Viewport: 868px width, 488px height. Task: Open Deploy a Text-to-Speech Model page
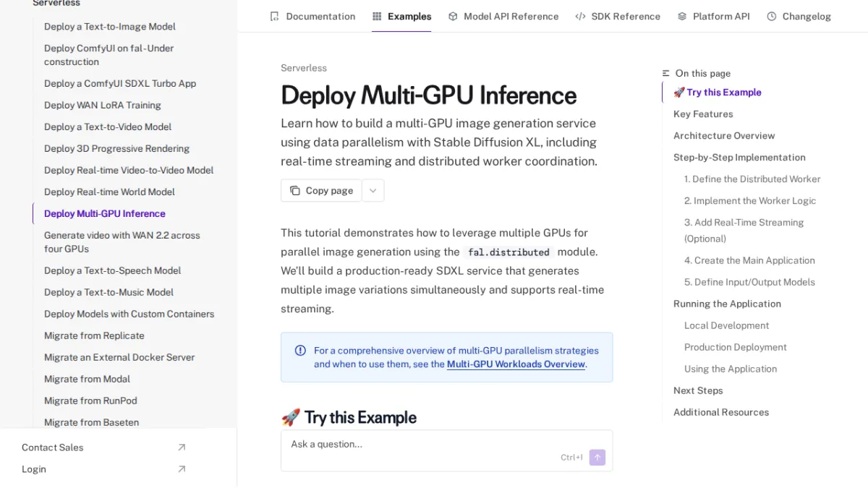pyautogui.click(x=113, y=270)
